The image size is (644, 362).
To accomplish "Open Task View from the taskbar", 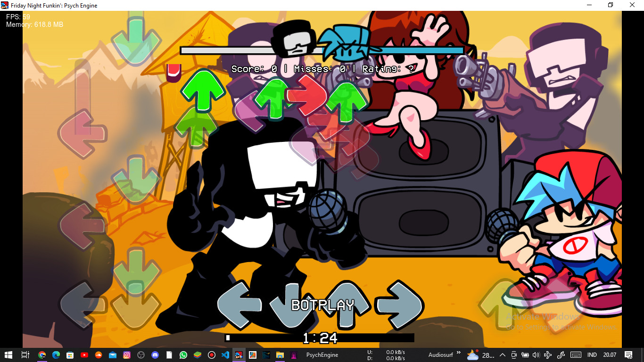I will tap(25, 355).
